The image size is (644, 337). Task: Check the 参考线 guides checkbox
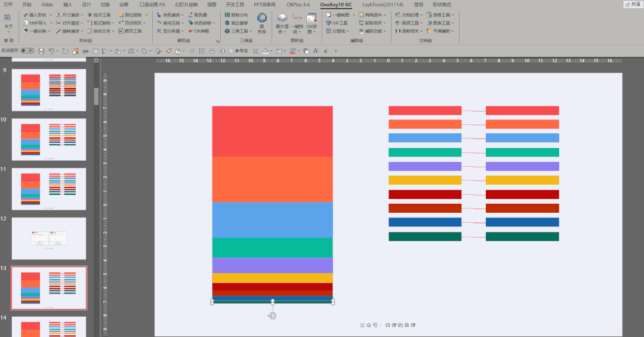click(x=231, y=51)
